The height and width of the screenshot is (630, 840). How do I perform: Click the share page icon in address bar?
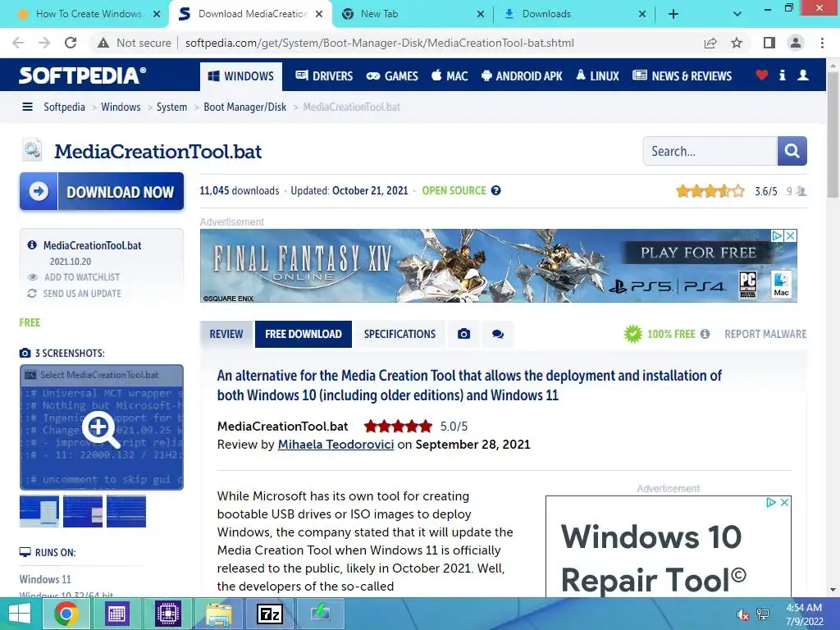[710, 43]
